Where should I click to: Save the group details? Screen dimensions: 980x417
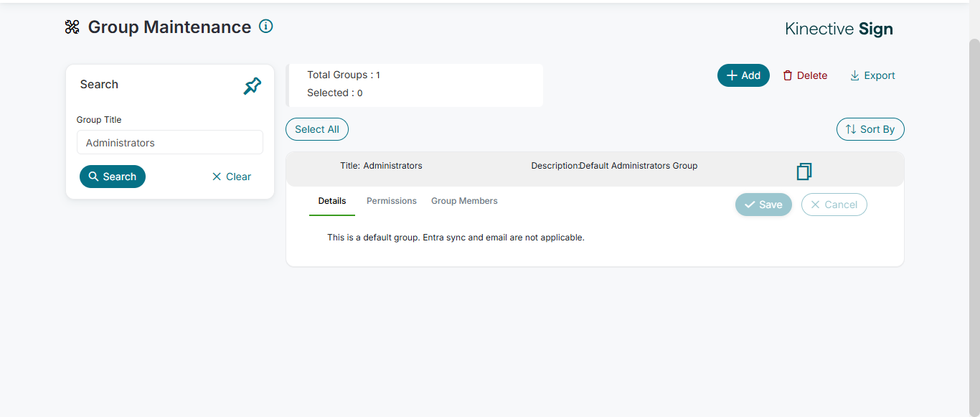[x=763, y=205]
